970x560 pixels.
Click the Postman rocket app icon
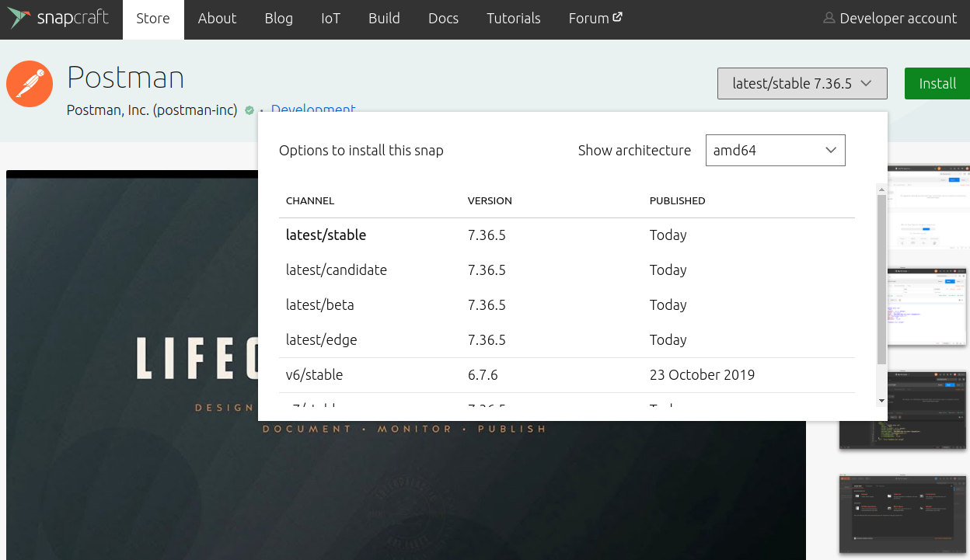coord(30,83)
